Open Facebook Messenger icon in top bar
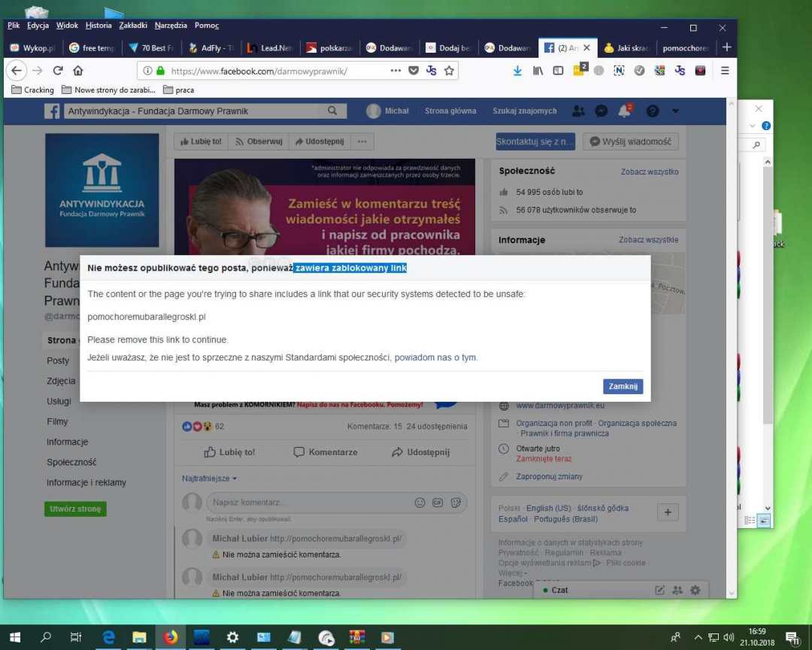 [x=601, y=111]
